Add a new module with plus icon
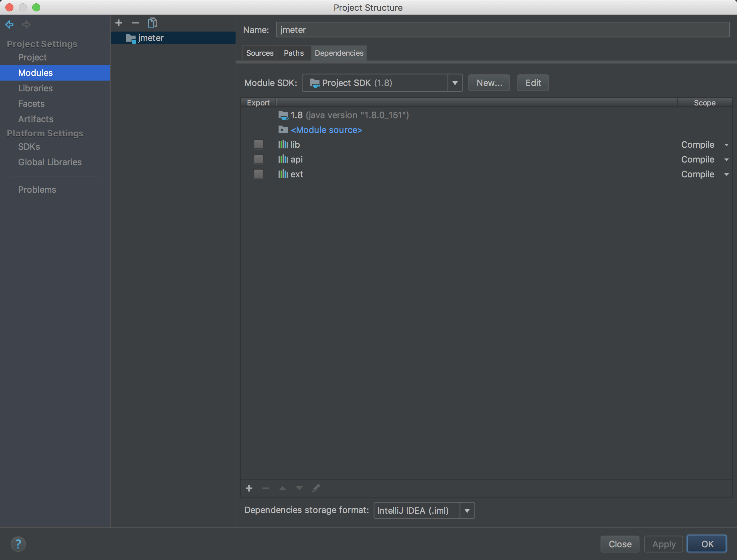This screenshot has height=560, width=737. point(119,23)
